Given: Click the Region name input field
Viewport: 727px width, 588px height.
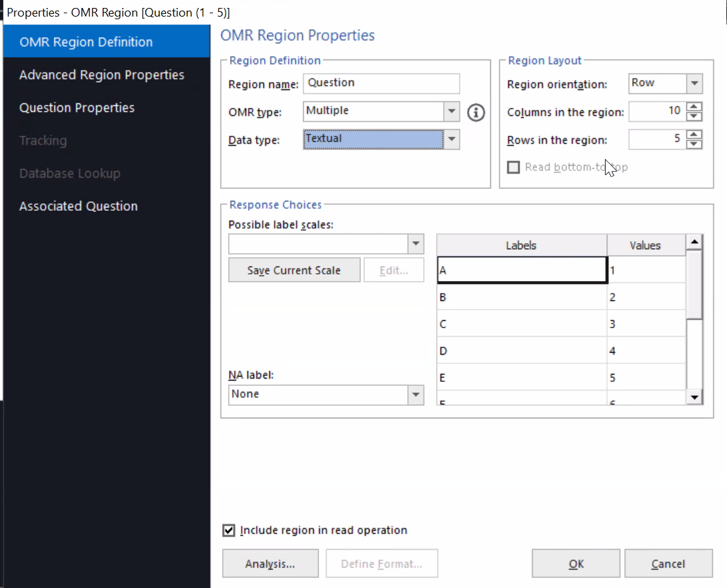Looking at the screenshot, I should [x=381, y=84].
